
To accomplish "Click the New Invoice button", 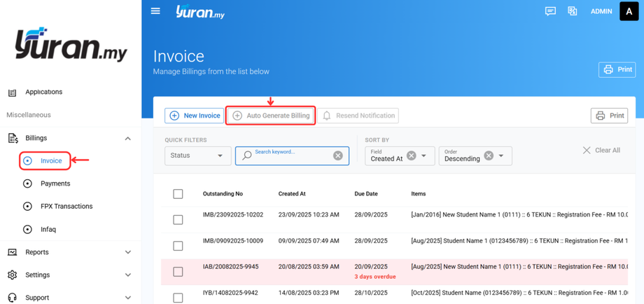I will [x=195, y=116].
